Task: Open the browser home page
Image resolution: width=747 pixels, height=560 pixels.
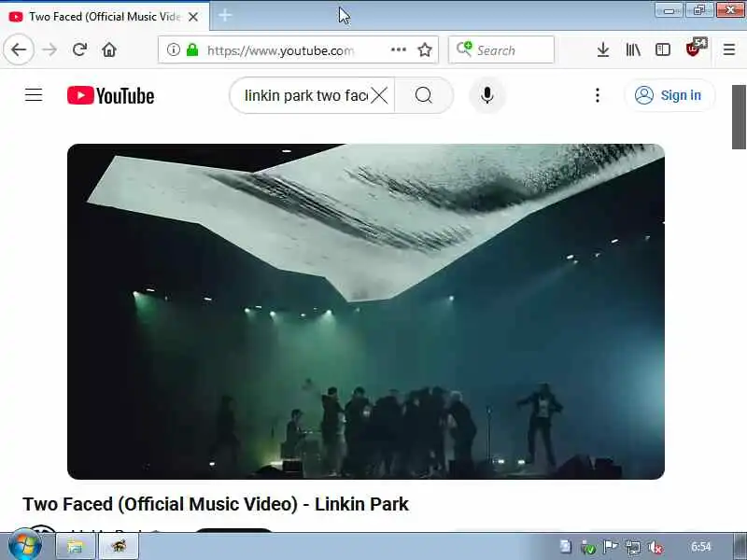Action: point(109,49)
